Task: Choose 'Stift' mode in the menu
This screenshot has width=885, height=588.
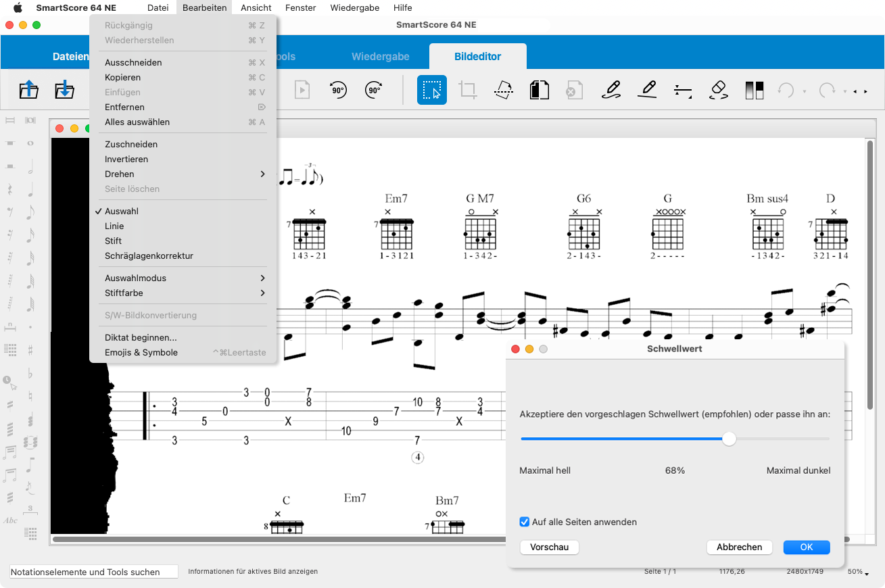Action: click(113, 241)
